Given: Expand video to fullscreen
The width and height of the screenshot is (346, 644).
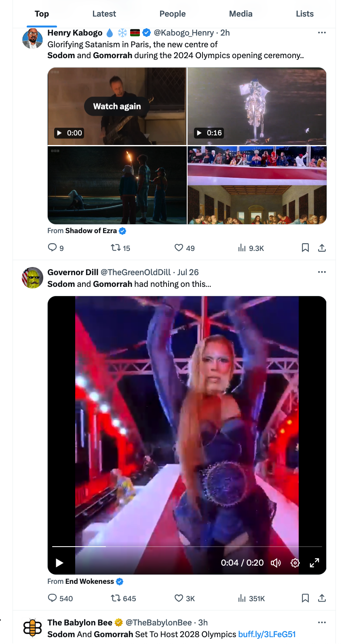Looking at the screenshot, I should pyautogui.click(x=314, y=563).
